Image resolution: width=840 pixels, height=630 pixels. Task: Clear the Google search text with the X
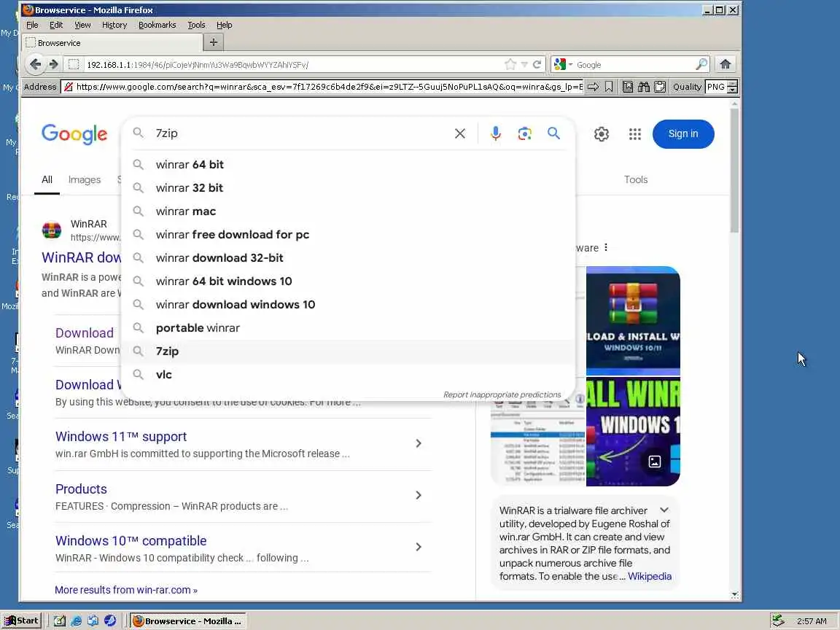point(459,133)
